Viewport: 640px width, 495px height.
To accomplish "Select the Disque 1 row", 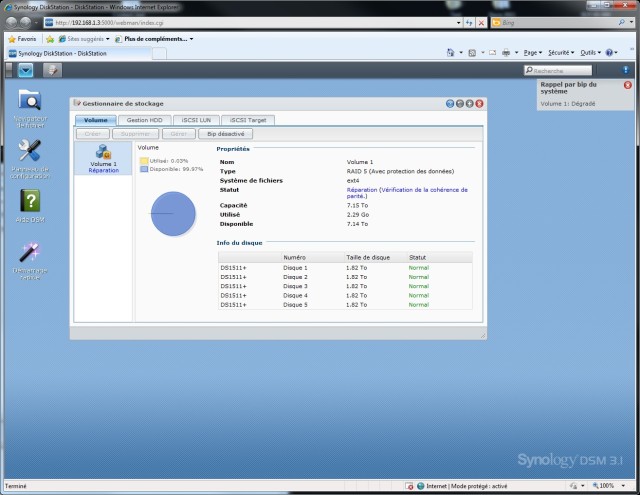I will point(345,268).
